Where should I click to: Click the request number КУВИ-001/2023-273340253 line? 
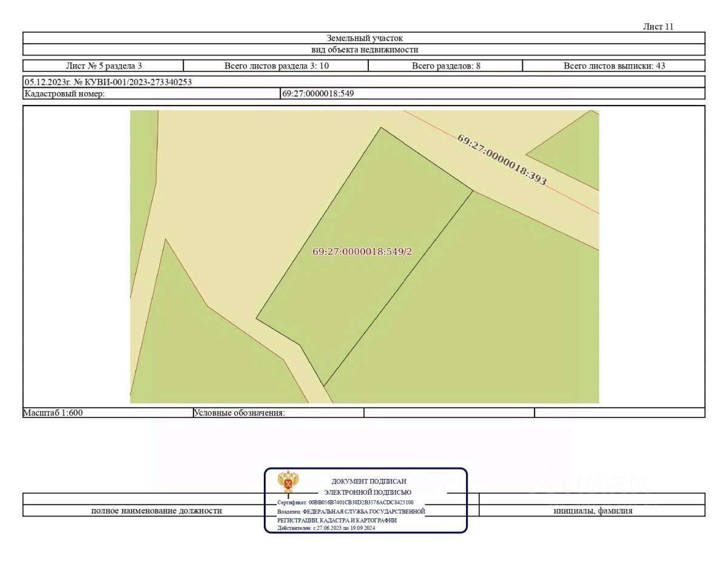[364, 82]
